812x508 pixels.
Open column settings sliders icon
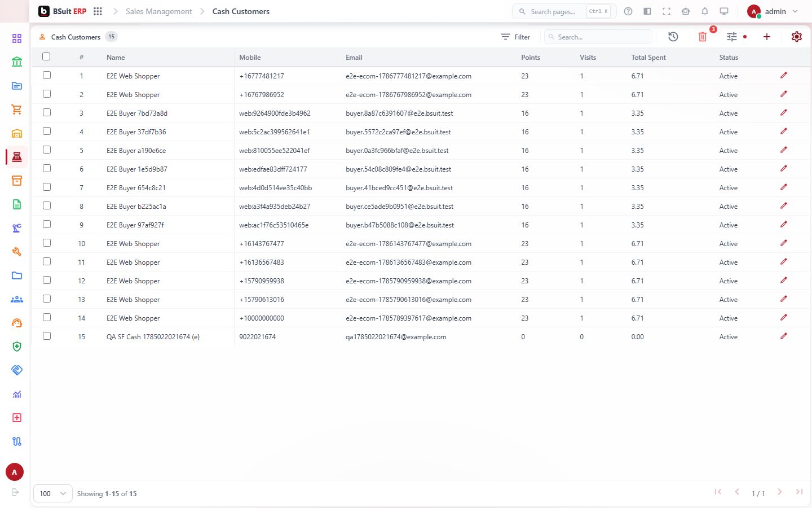click(732, 37)
